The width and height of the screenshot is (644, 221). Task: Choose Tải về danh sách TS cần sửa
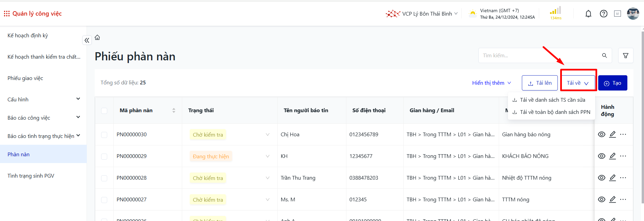click(552, 100)
